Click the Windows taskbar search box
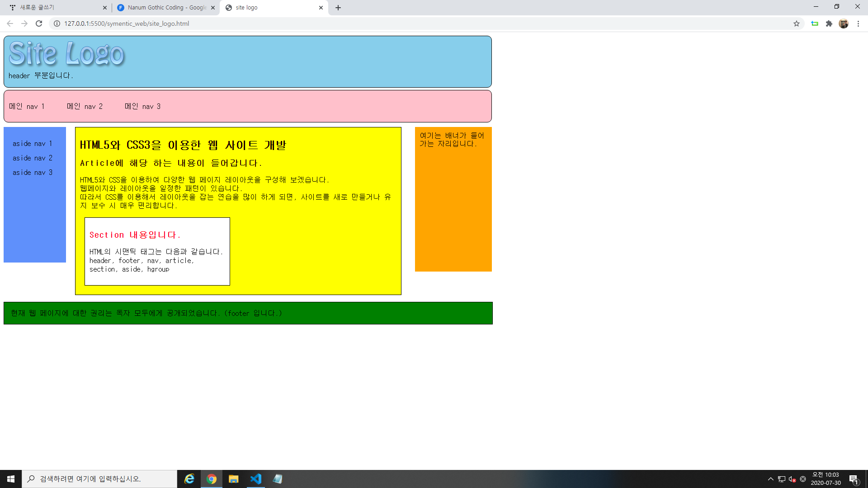This screenshot has width=868, height=488. (99, 479)
